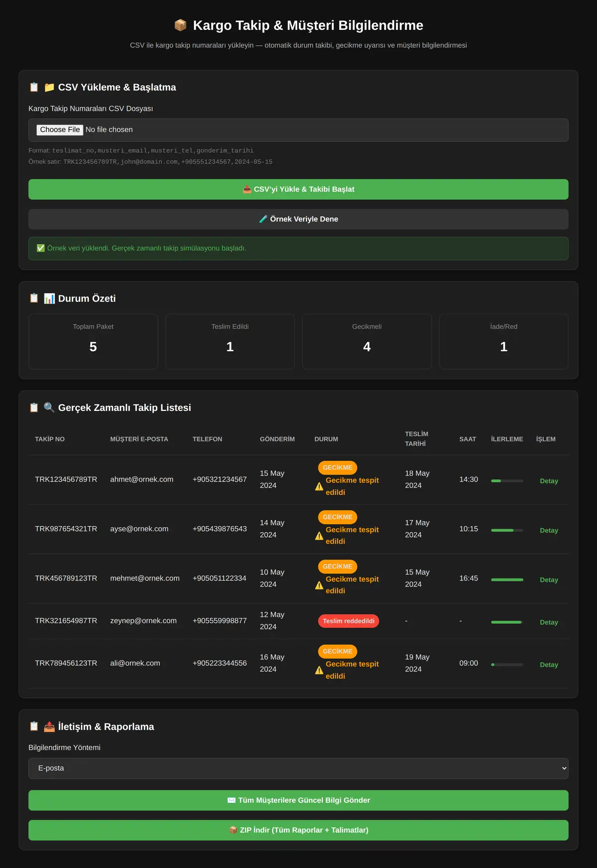Click the progress bar in the TRK789456123TR row
The width and height of the screenshot is (597, 868).
pyautogui.click(x=507, y=665)
